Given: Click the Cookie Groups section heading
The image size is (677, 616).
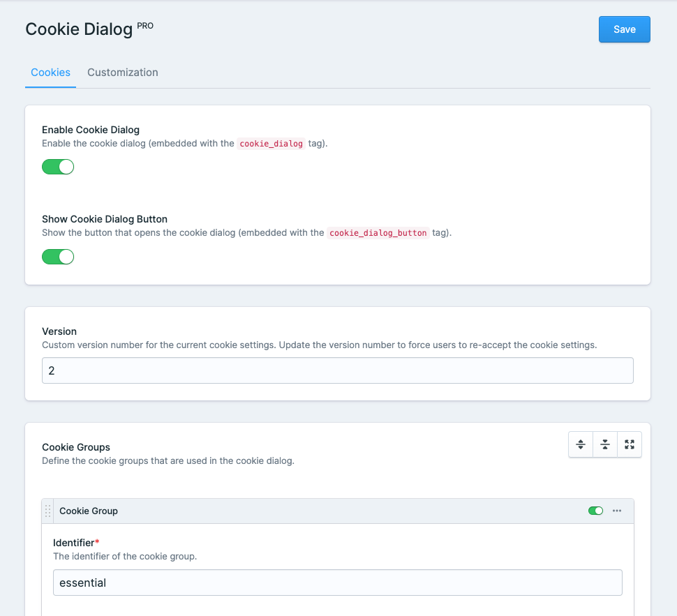Looking at the screenshot, I should [x=76, y=447].
